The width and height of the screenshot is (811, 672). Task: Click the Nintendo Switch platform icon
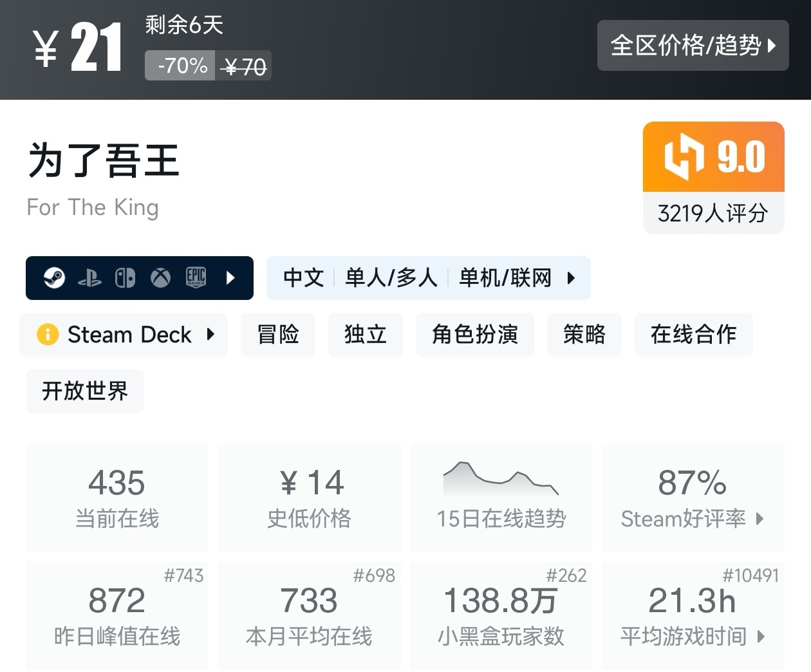125,278
